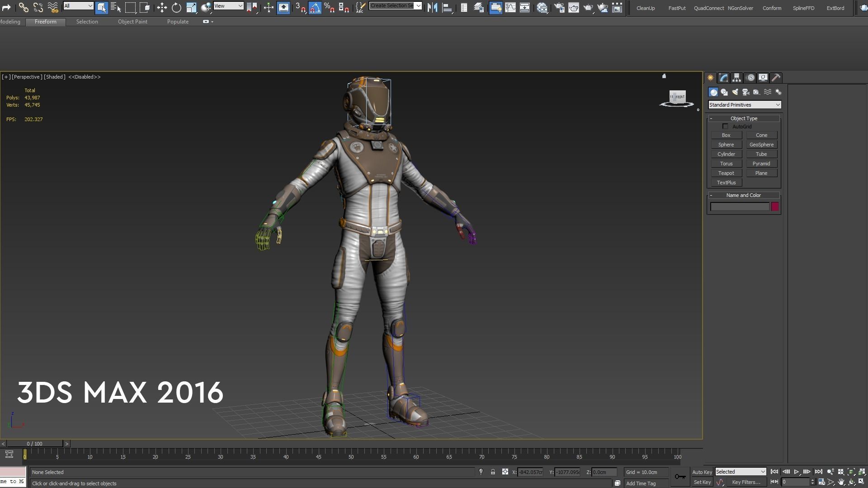Screen dimensions: 868x488
Task: Open the Material Editor icon
Action: click(542, 7)
